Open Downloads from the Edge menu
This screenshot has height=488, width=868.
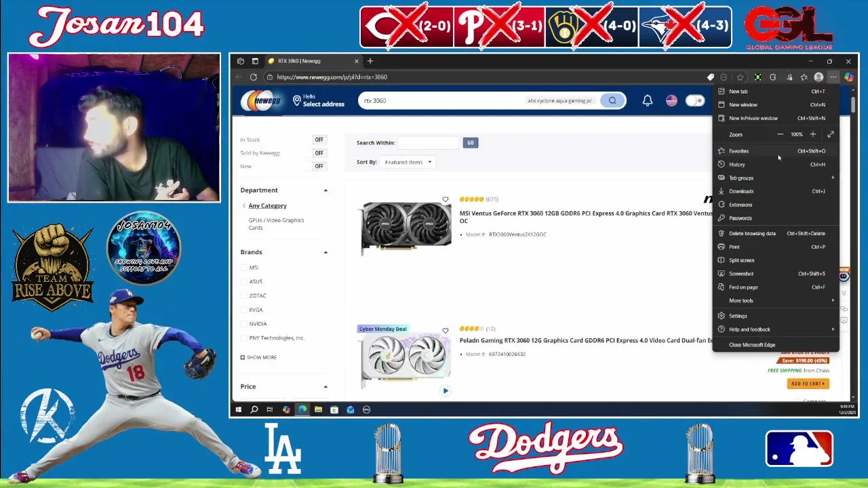(x=776, y=191)
